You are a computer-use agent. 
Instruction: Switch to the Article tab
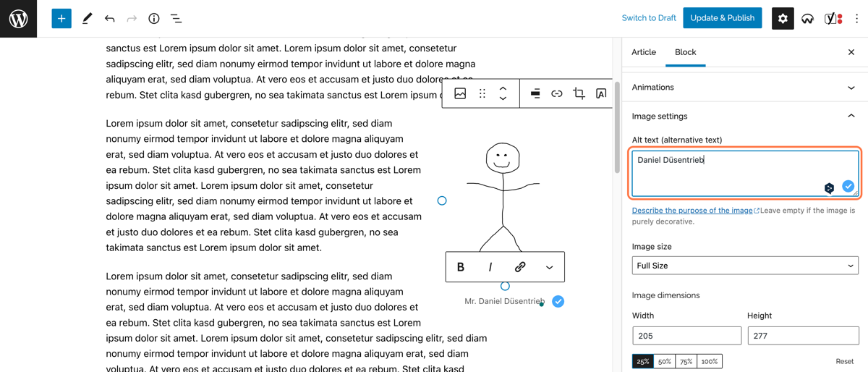coord(644,52)
